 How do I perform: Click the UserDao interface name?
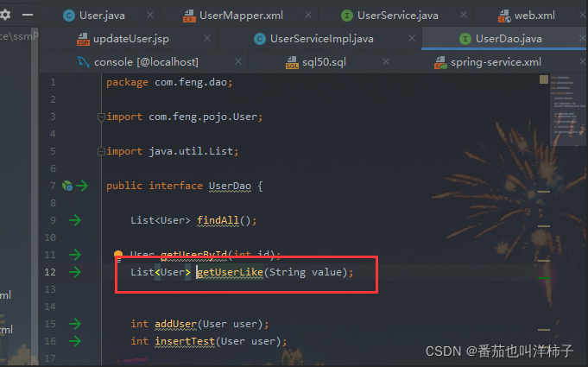[230, 186]
